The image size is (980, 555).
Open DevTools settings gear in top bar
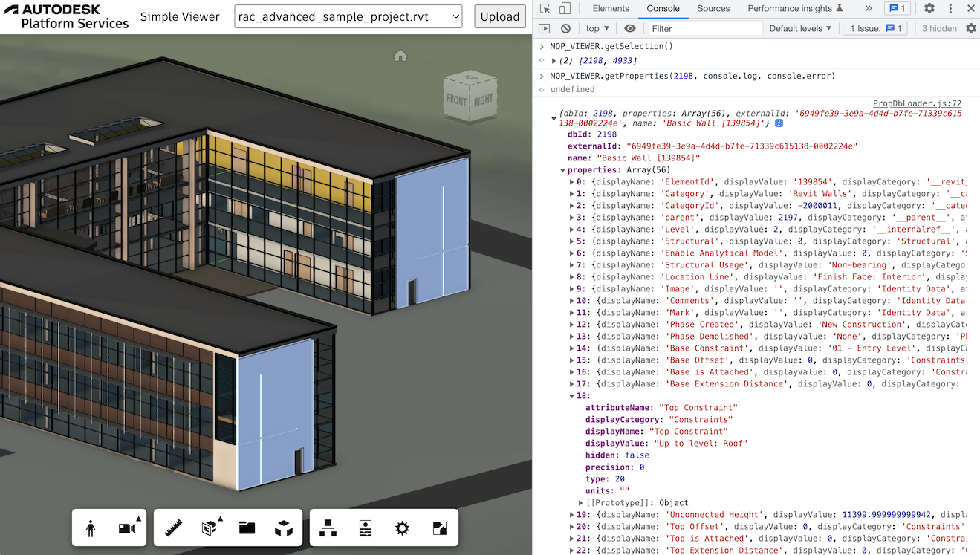[929, 9]
